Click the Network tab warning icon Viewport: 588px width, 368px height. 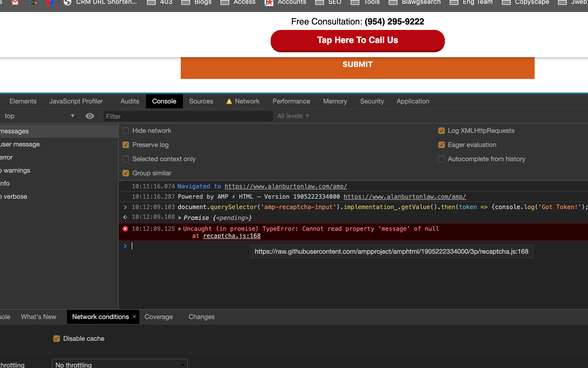pyautogui.click(x=229, y=102)
